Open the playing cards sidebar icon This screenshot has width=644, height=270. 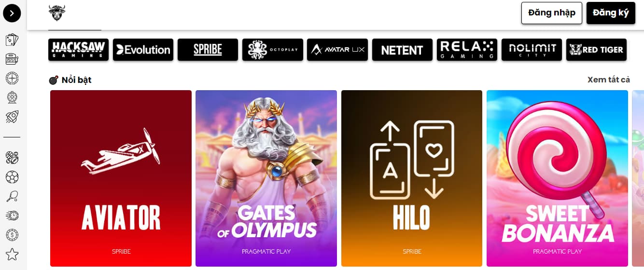coord(12,40)
